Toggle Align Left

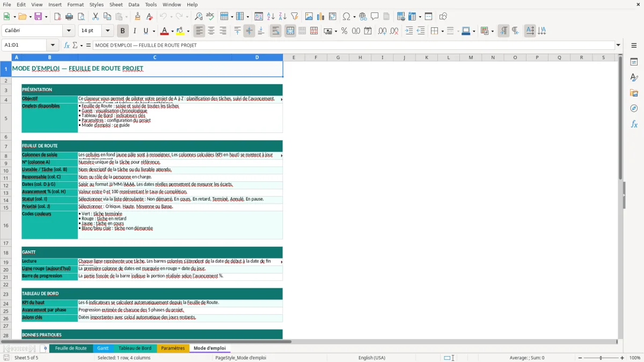pyautogui.click(x=199, y=31)
